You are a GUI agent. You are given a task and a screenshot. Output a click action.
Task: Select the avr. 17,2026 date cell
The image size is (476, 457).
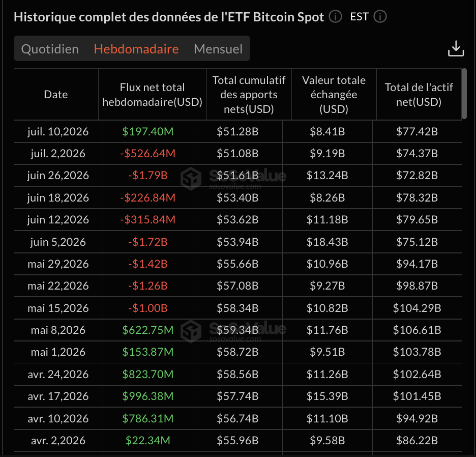pos(58,396)
